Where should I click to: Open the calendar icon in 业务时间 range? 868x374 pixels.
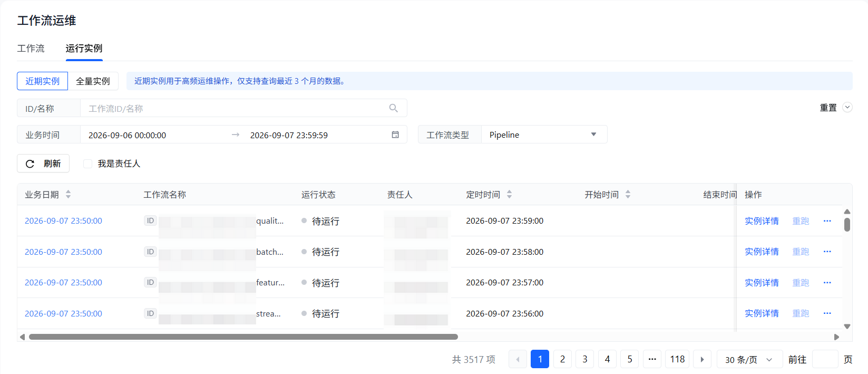click(x=395, y=135)
